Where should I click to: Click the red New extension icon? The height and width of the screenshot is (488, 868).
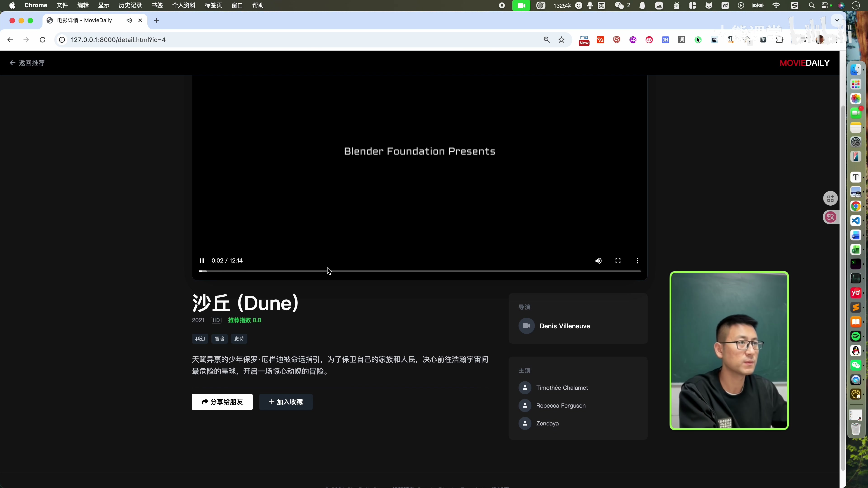pos(584,40)
